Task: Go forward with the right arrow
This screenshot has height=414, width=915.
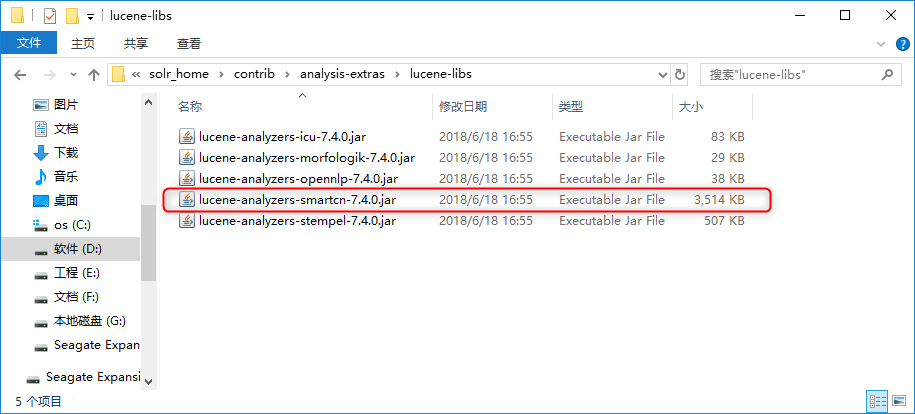Action: tap(50, 75)
